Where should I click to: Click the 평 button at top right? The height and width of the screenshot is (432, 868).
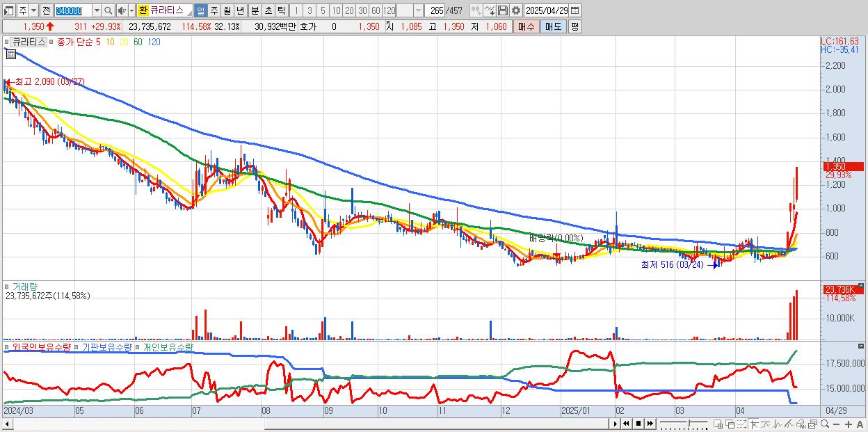(574, 26)
